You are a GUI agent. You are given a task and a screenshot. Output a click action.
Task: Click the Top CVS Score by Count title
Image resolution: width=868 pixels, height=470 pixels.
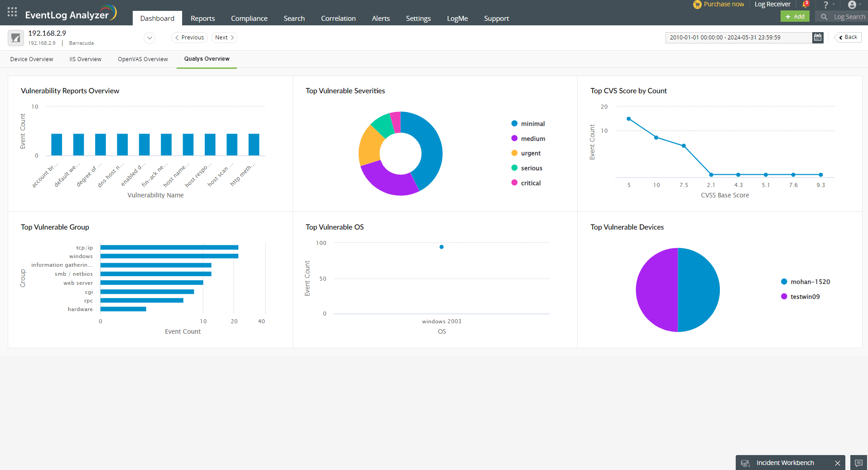tap(629, 91)
